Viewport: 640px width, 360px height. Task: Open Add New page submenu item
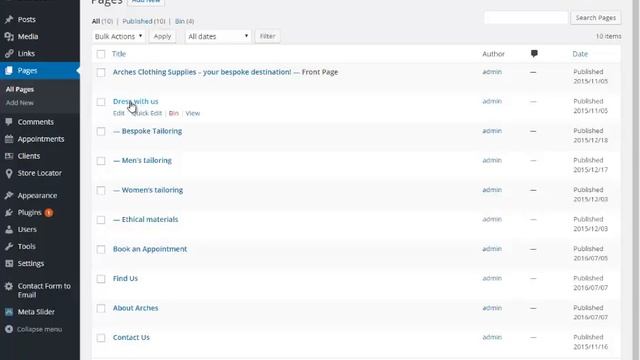coord(20,103)
